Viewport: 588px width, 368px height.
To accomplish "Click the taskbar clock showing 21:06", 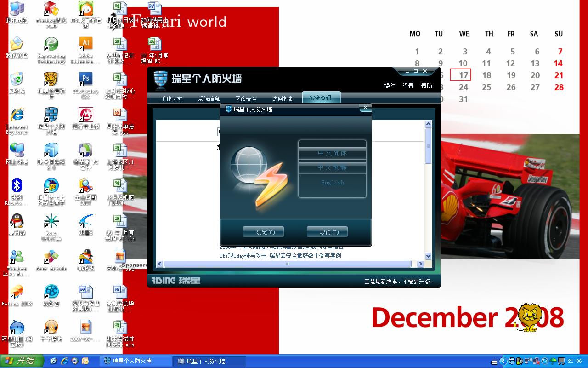I will point(575,361).
